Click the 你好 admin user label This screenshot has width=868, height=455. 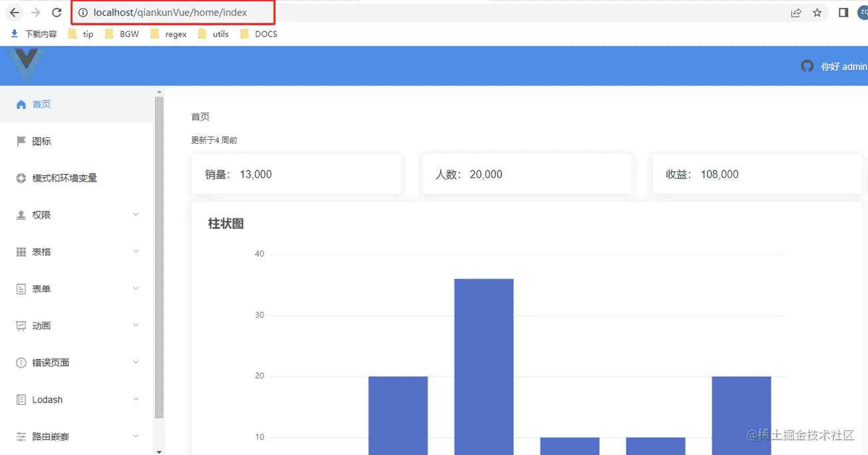[843, 67]
